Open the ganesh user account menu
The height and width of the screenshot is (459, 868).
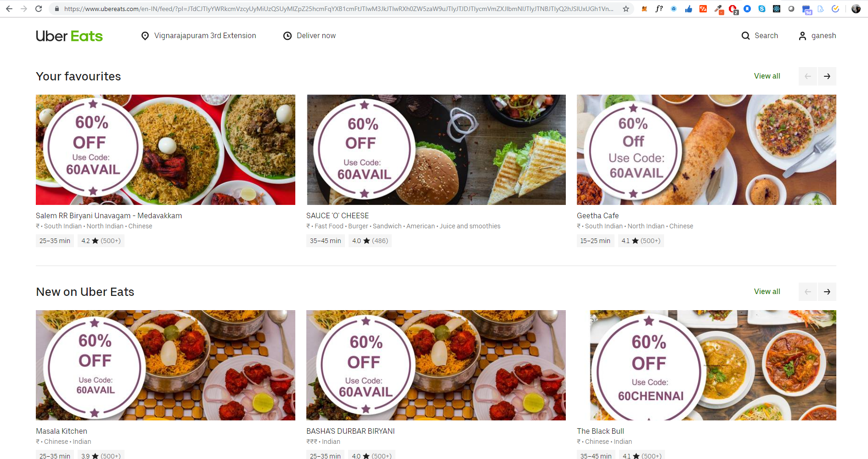(817, 36)
